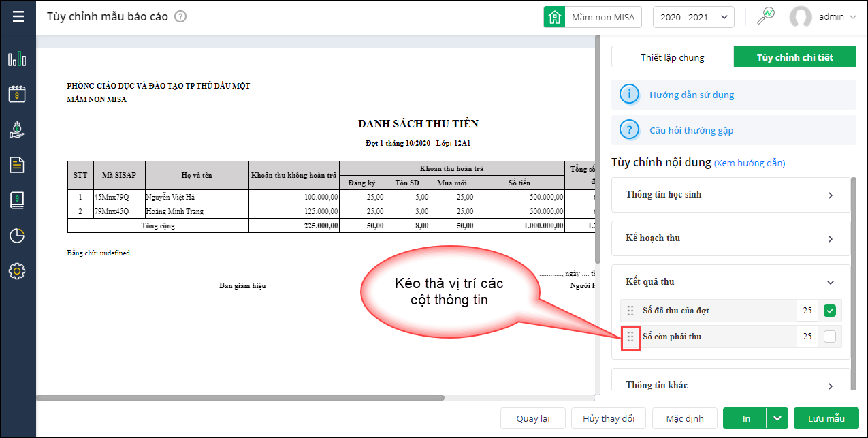This screenshot has width=868, height=438.
Task: Expand the Thông tin khác section
Action: (731, 385)
